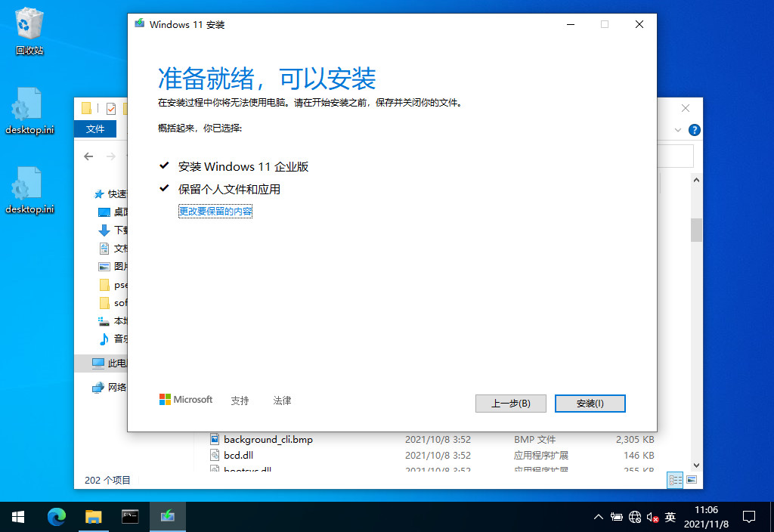Click the muted volume tray icon

pos(652,517)
